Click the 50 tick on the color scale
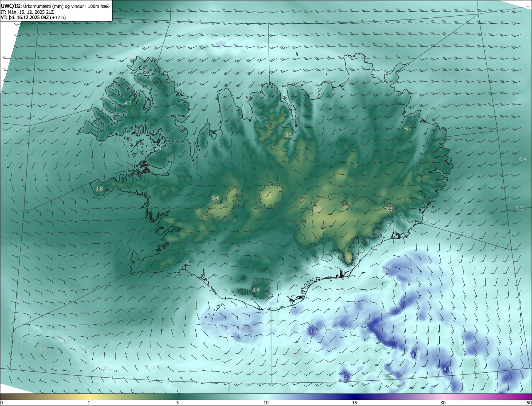 (x=529, y=403)
